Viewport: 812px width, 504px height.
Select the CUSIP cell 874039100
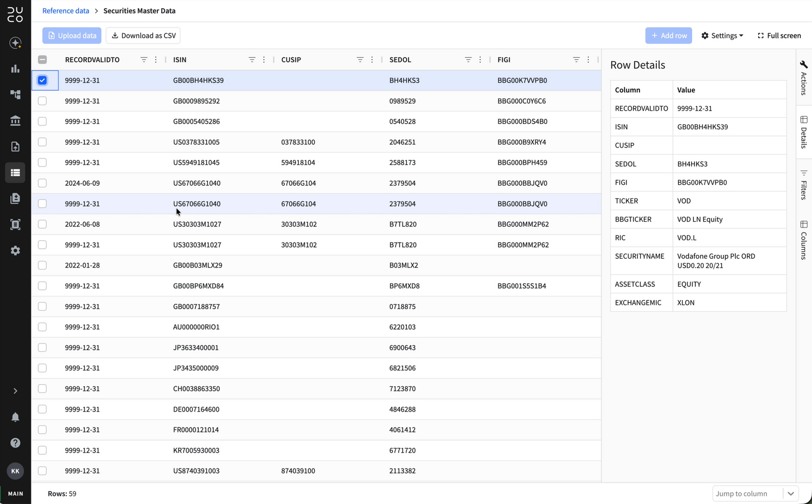click(298, 471)
